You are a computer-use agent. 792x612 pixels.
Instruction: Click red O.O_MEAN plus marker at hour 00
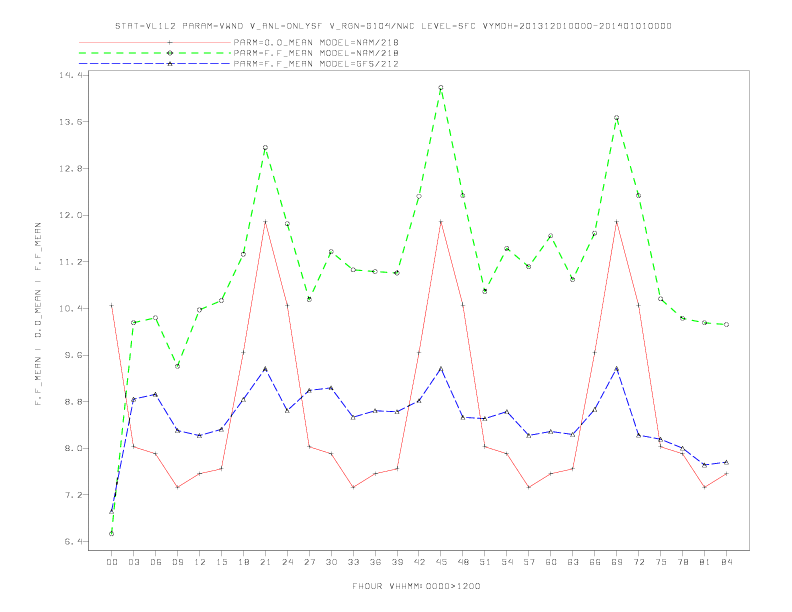click(x=112, y=305)
